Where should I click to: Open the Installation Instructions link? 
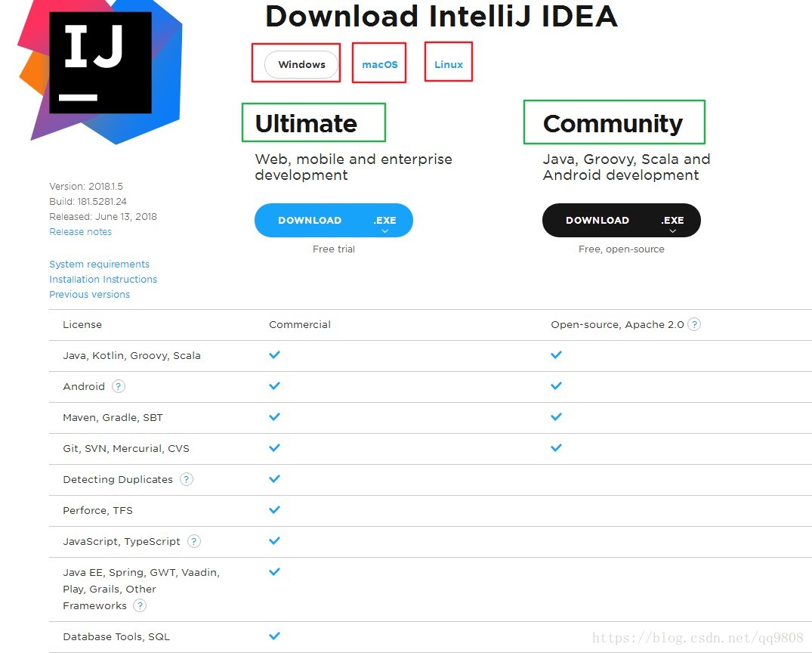tap(103, 280)
